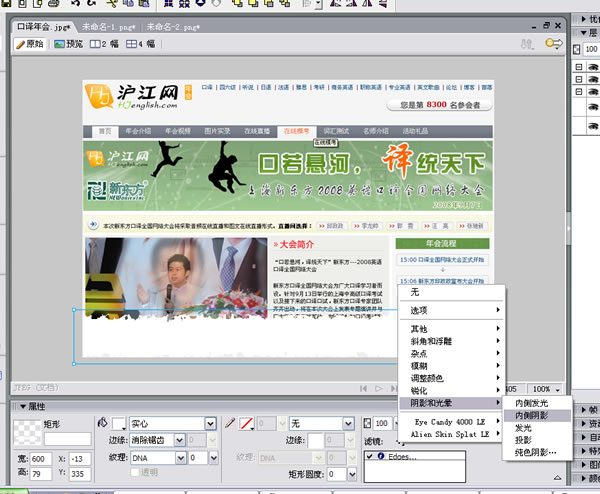Open the 消除锯齿 edge dropdown
The width and height of the screenshot is (600, 494).
click(179, 440)
